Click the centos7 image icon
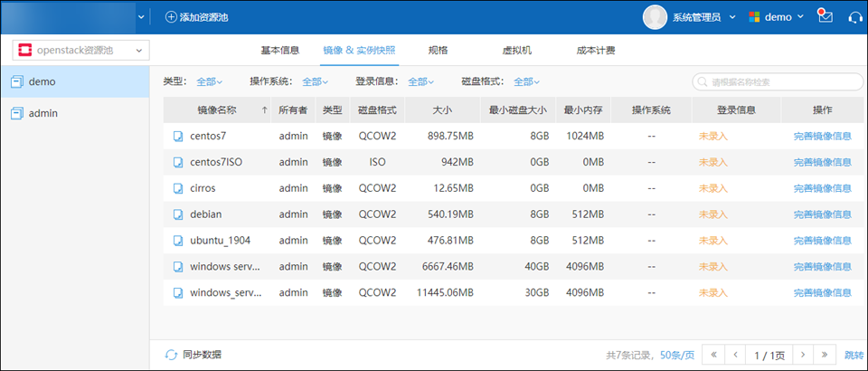Image resolution: width=868 pixels, height=371 pixels. 178,137
